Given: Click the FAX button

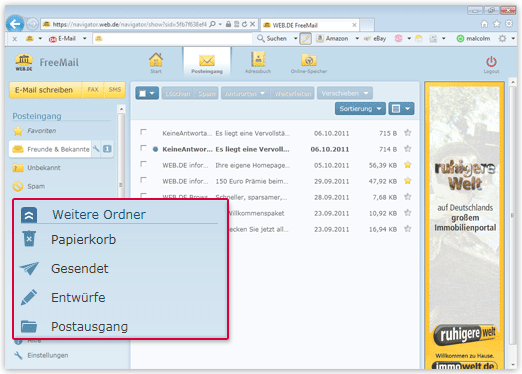Looking at the screenshot, I should 93,90.
